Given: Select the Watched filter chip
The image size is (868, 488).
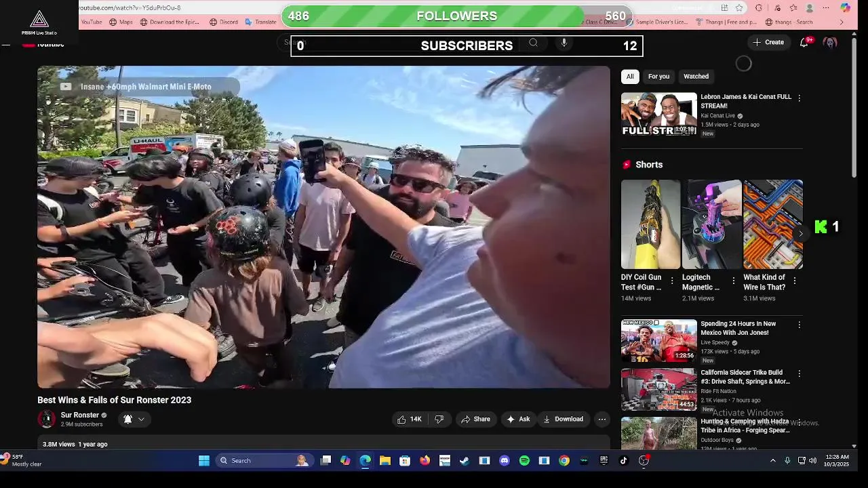Looking at the screenshot, I should tap(696, 77).
